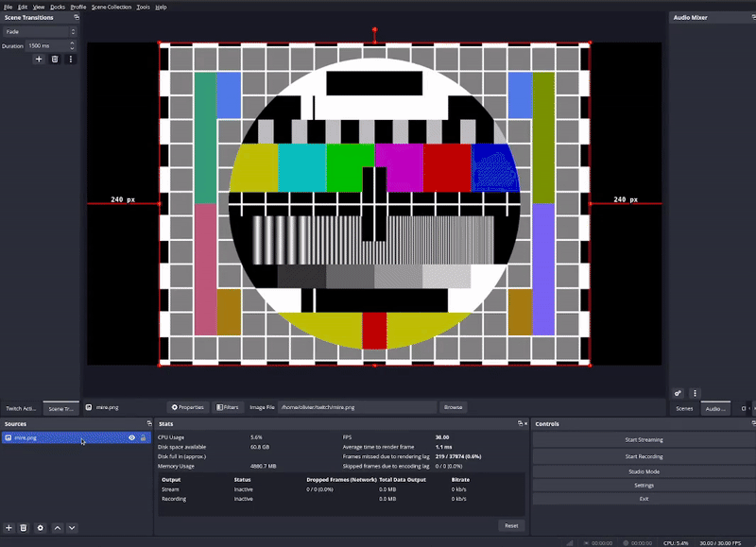Click the Start Recording button
756x547 pixels.
click(x=644, y=455)
